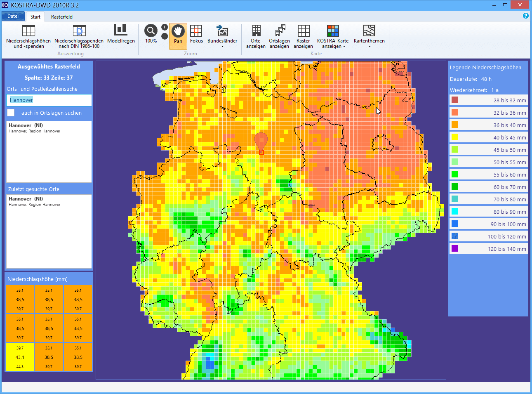This screenshot has width=532, height=394.
Task: Click the 60 bis 70 mm swatch
Action: [455, 186]
